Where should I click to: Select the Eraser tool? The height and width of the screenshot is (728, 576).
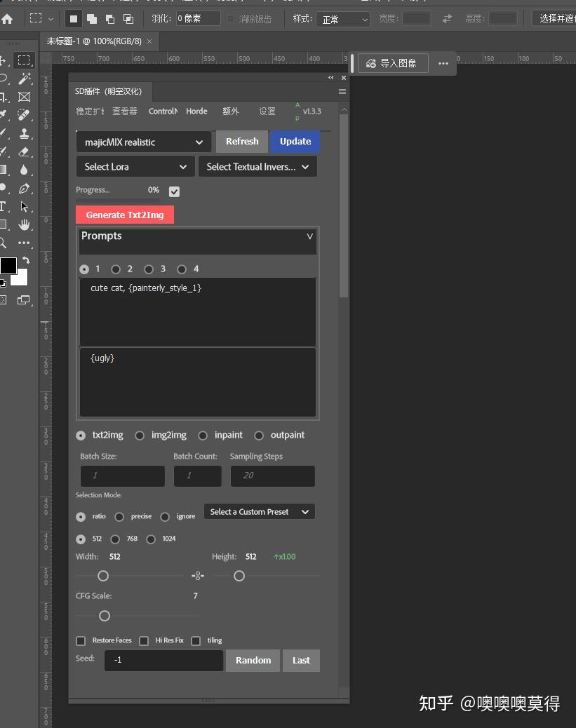(x=25, y=152)
